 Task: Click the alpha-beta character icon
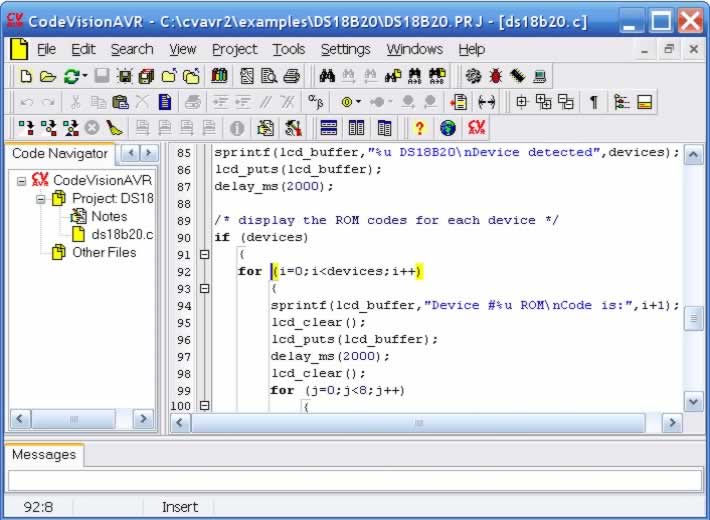pyautogui.click(x=316, y=101)
